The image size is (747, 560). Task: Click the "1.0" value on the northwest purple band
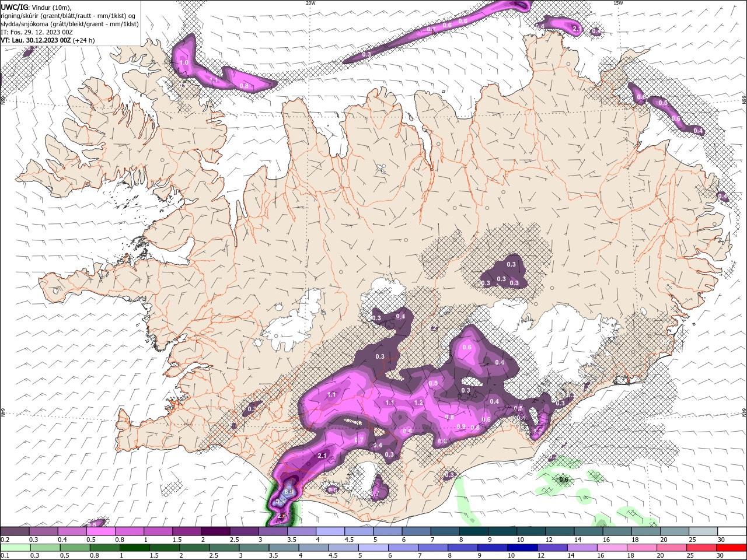184,62
